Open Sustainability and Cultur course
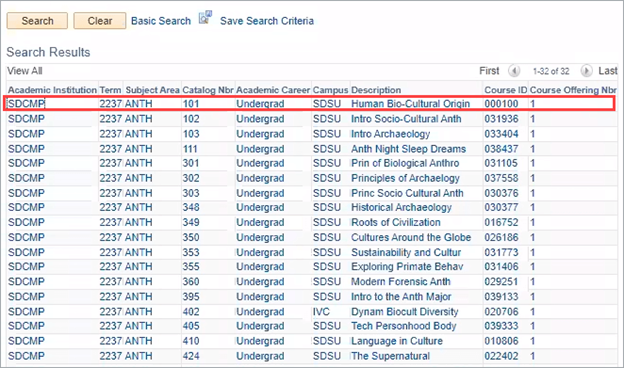Image resolution: width=624 pixels, height=368 pixels. pyautogui.click(x=406, y=253)
